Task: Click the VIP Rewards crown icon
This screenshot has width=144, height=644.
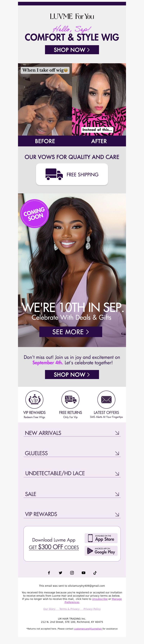Action: coord(34,399)
